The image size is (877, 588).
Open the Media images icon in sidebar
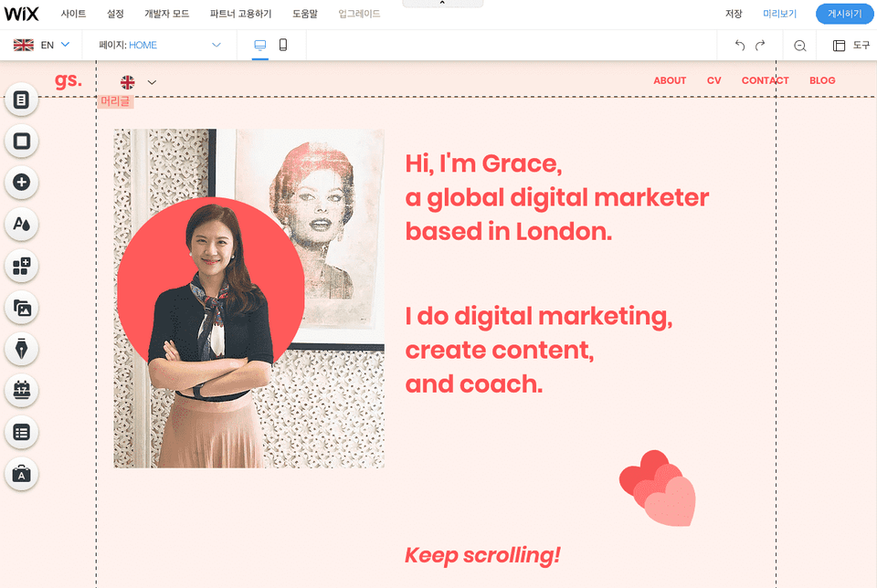[21, 308]
